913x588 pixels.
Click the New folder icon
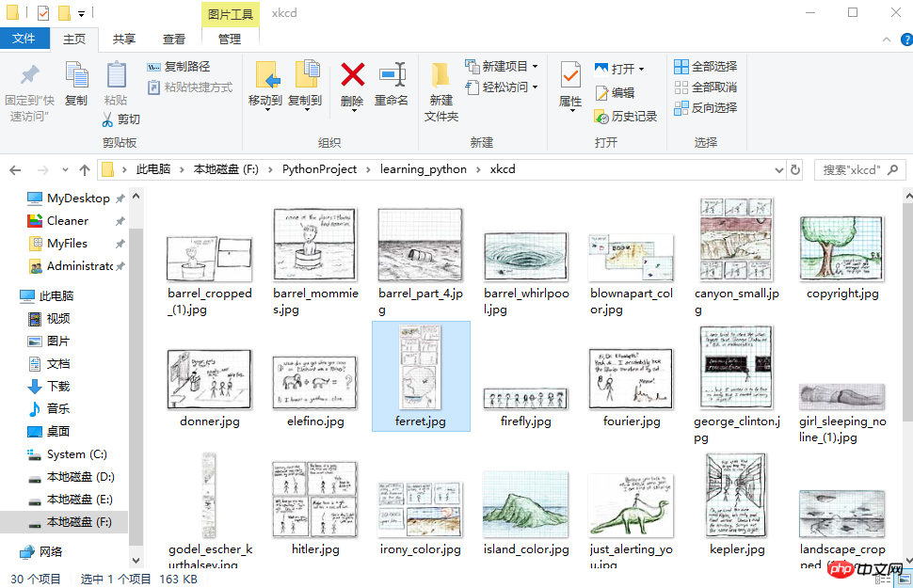[x=440, y=75]
